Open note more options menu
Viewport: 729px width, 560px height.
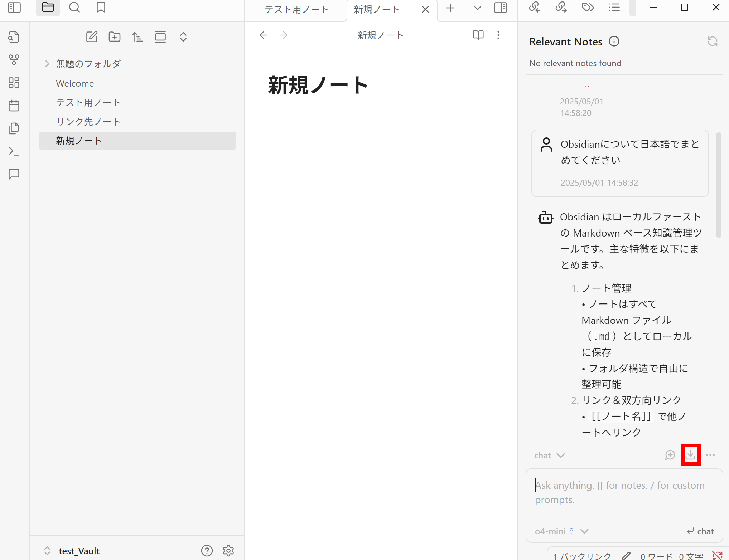[x=498, y=35]
